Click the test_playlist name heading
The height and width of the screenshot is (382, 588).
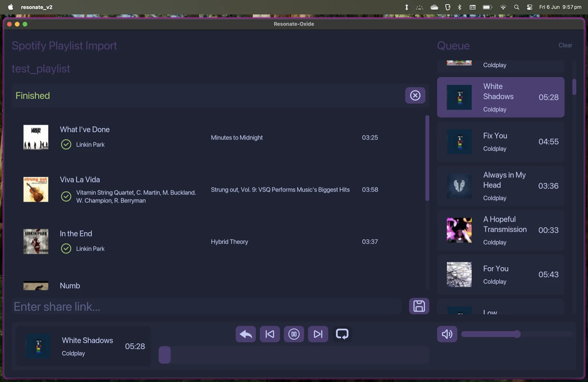click(41, 69)
